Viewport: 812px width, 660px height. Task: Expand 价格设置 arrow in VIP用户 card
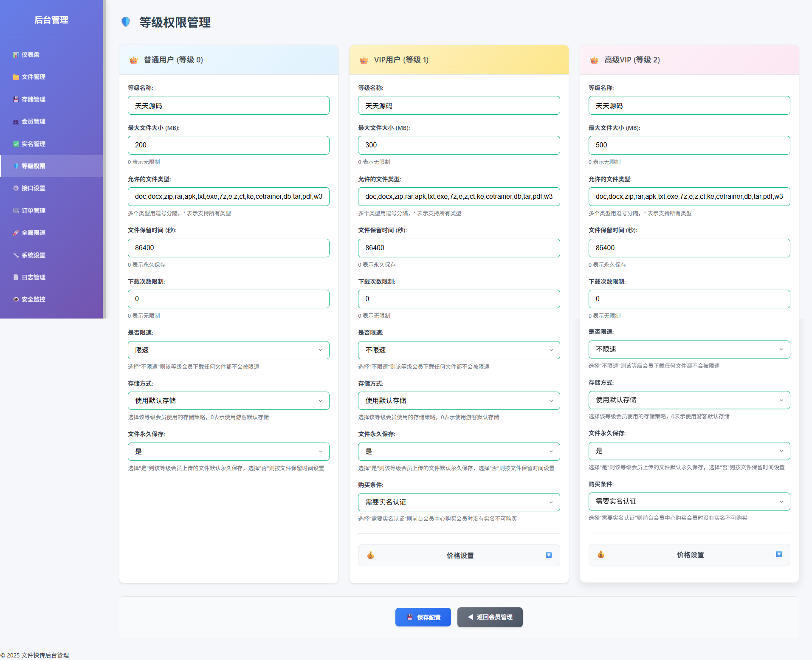[548, 555]
